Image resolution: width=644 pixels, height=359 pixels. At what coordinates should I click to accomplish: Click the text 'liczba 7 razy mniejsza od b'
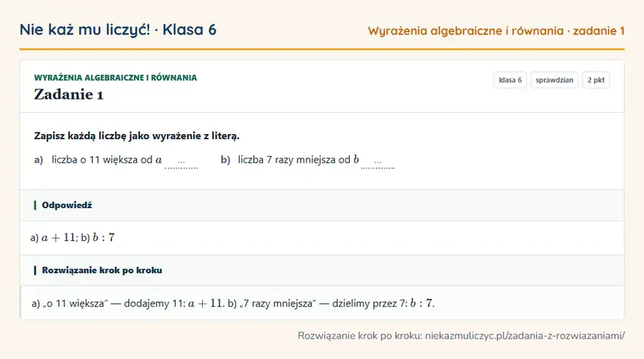pyautogui.click(x=299, y=160)
